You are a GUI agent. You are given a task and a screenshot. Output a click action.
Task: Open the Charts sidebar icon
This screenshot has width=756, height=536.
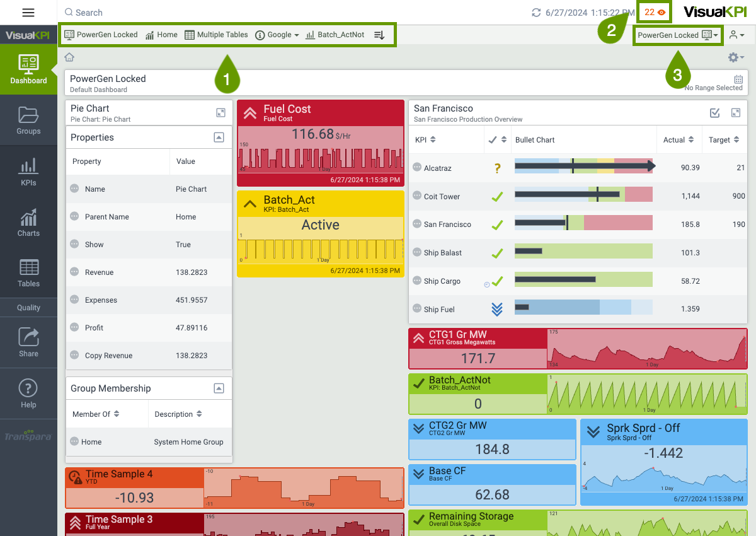coord(28,223)
